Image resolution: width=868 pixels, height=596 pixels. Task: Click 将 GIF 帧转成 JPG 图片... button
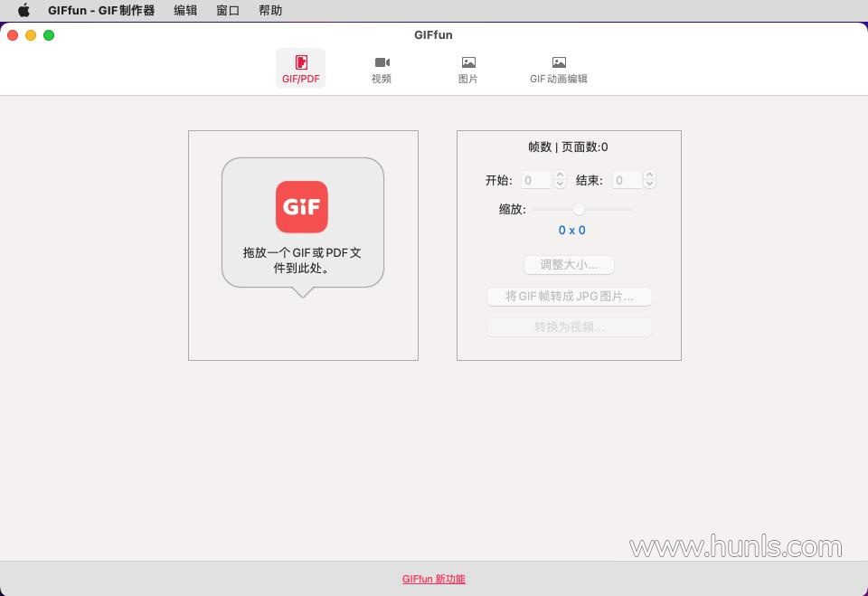coord(569,297)
